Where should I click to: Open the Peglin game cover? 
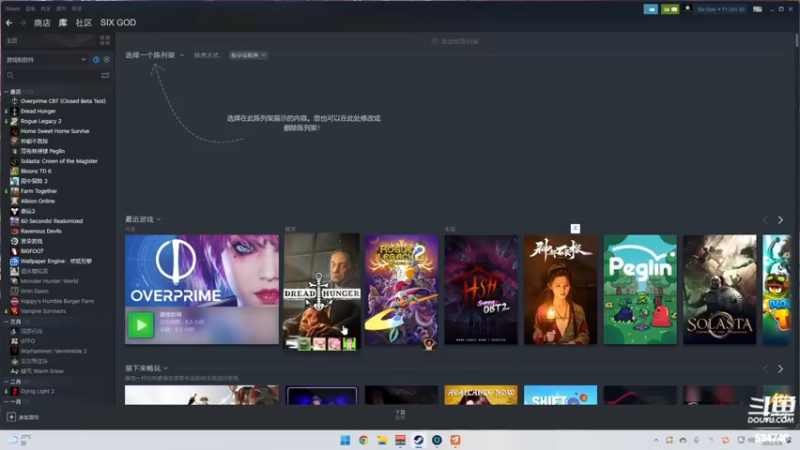(x=640, y=290)
